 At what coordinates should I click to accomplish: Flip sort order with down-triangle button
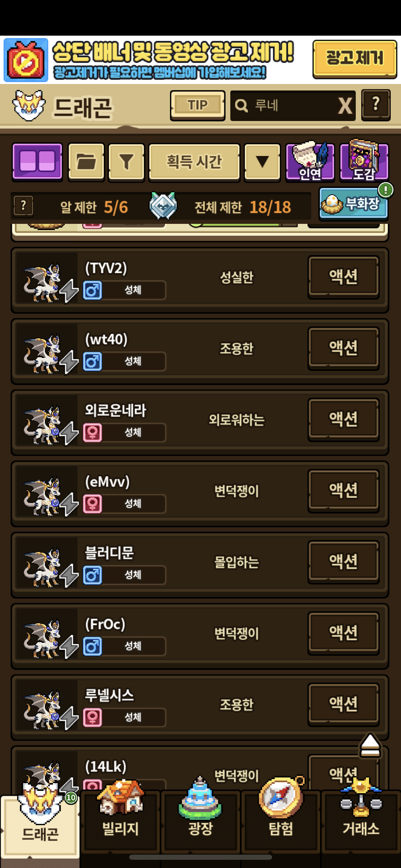pyautogui.click(x=262, y=162)
